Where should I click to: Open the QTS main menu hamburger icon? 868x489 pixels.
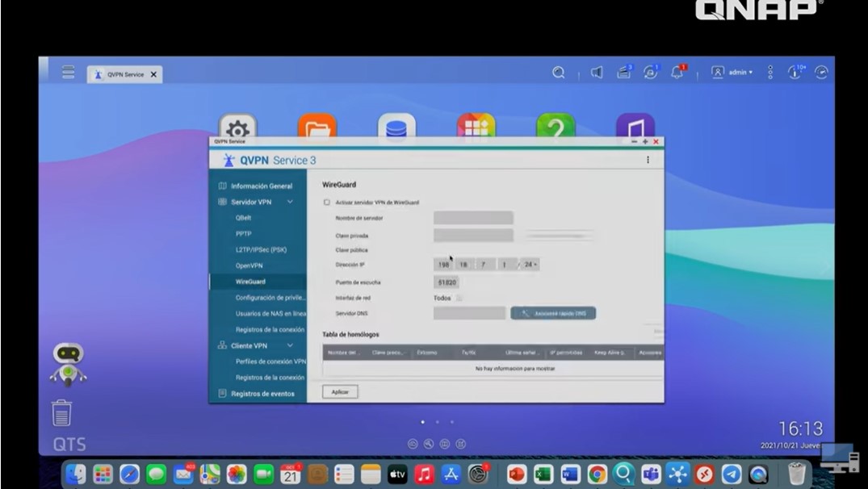coord(68,73)
